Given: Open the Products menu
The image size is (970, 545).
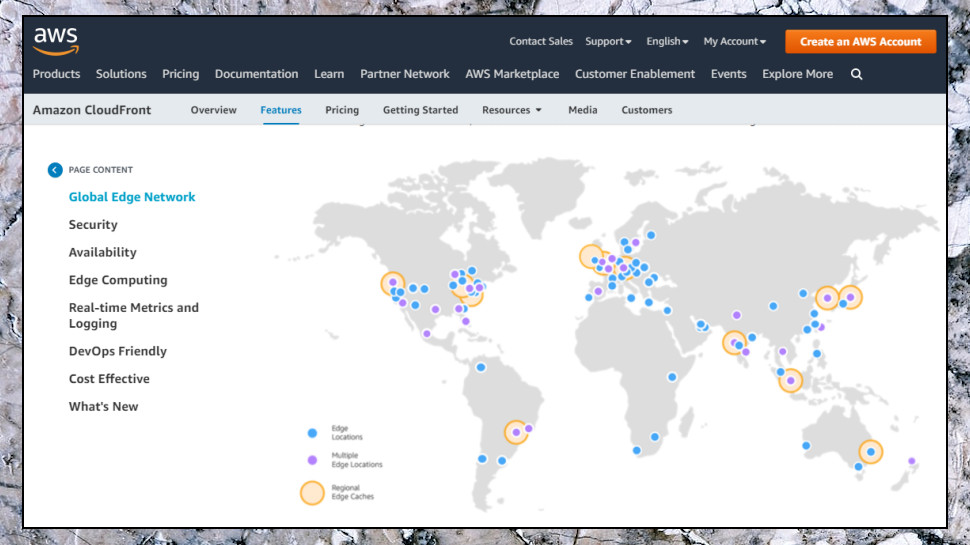Looking at the screenshot, I should coord(56,74).
